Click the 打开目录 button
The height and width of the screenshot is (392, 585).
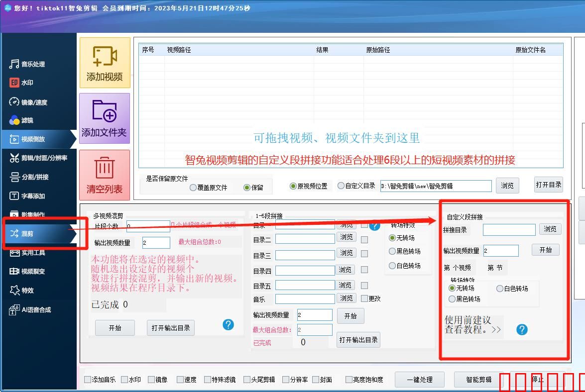(549, 185)
